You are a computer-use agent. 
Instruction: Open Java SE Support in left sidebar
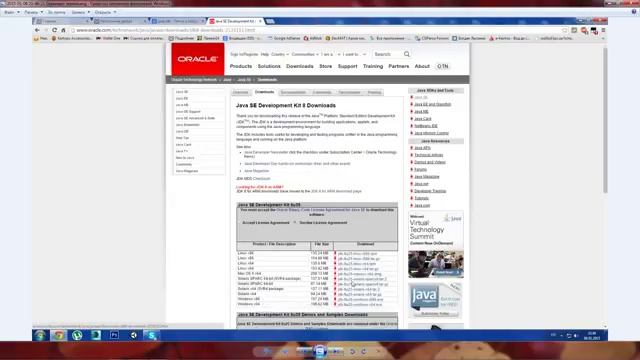(x=188, y=111)
